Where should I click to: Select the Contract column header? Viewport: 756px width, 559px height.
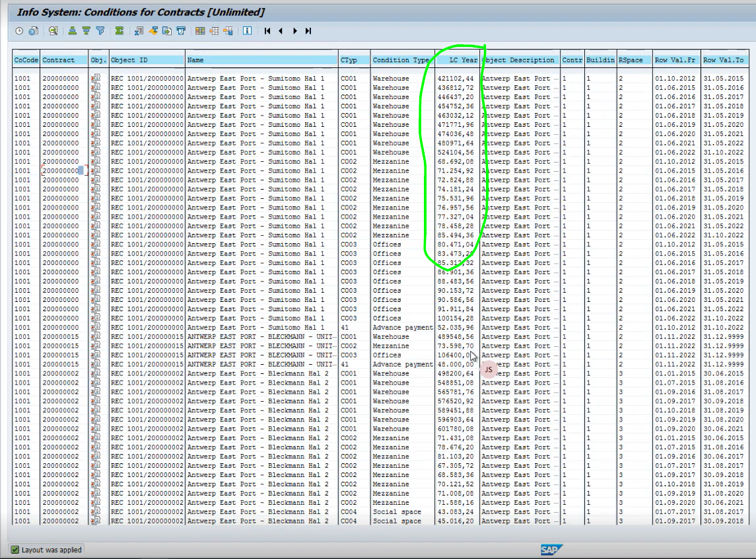pos(64,60)
